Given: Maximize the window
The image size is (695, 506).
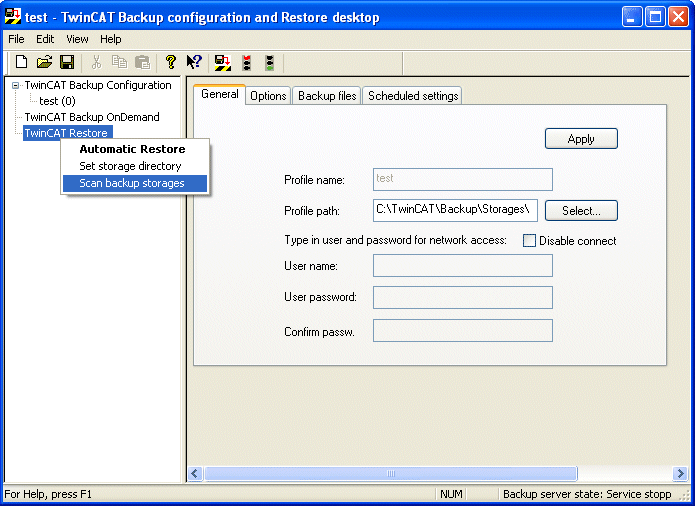Looking at the screenshot, I should (x=655, y=17).
